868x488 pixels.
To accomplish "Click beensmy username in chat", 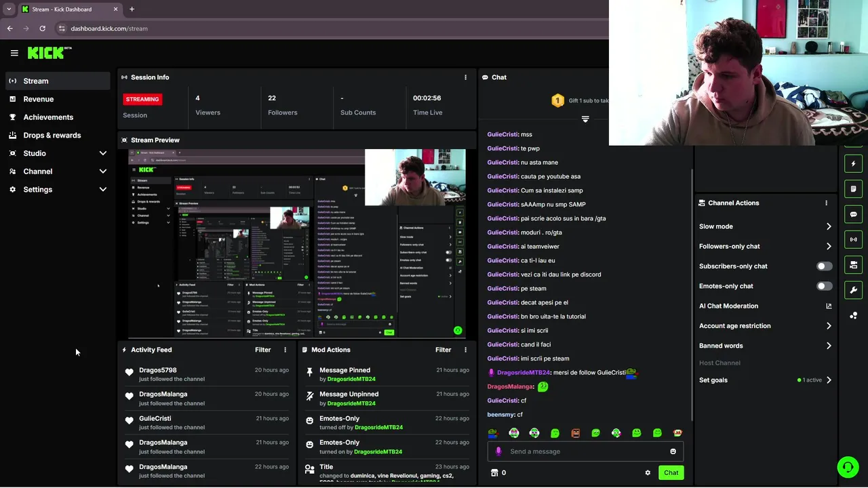I will (x=500, y=415).
